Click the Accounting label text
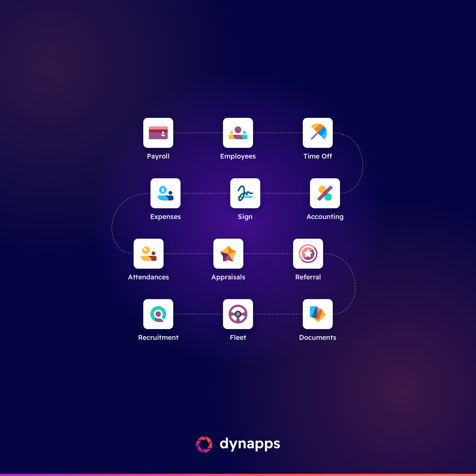 click(325, 217)
